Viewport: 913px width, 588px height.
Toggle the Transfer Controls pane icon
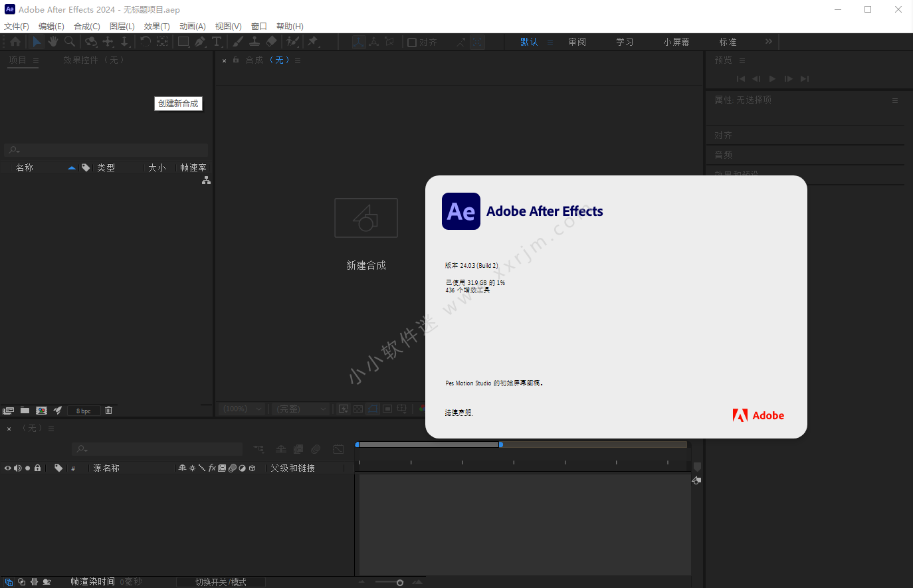pos(22,582)
